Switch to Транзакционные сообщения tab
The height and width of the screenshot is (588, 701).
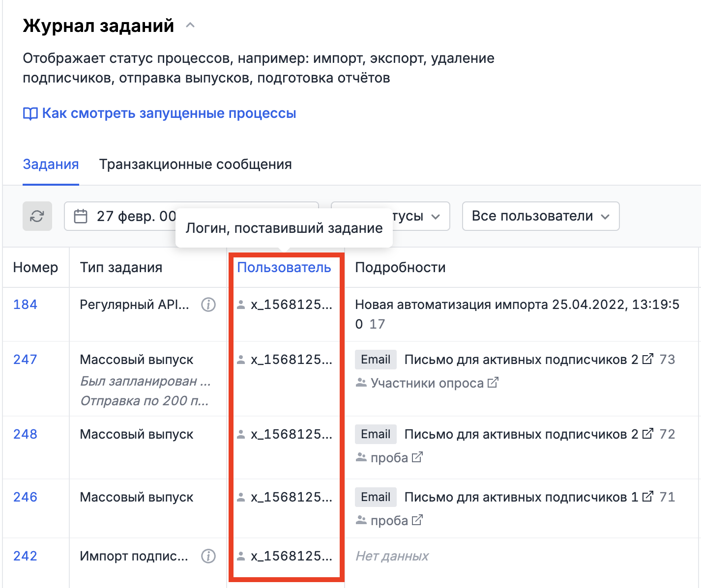(x=195, y=165)
